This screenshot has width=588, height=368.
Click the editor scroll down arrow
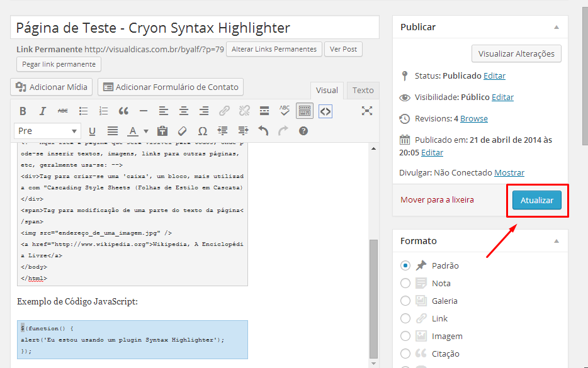tap(373, 364)
